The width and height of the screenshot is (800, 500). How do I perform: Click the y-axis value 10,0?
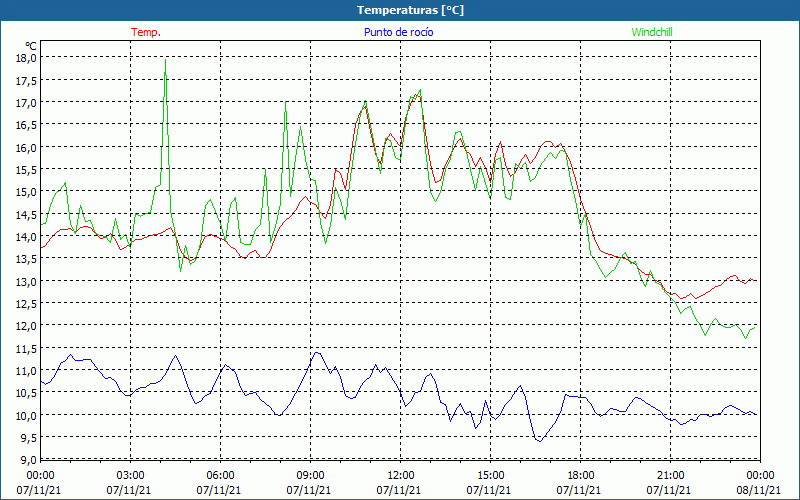pos(26,415)
